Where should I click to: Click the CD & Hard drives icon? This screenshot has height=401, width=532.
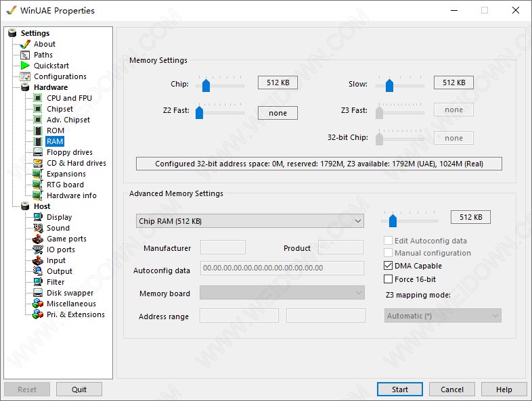coord(38,163)
